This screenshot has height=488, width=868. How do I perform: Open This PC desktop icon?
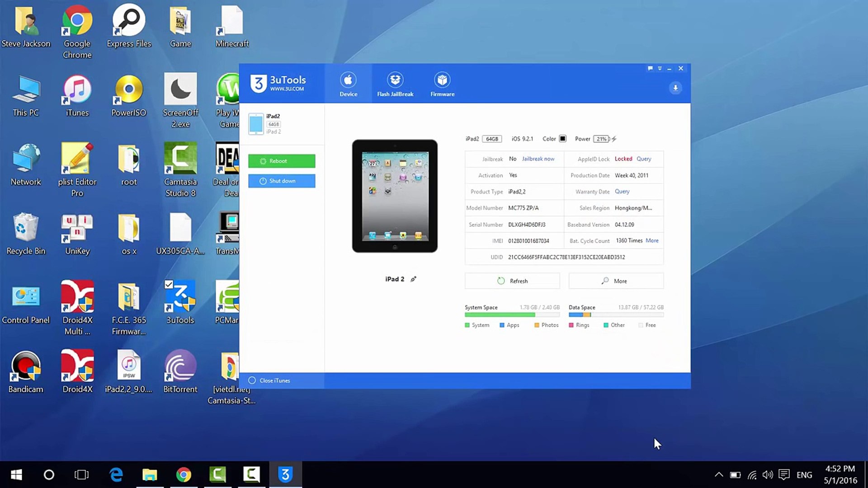click(x=26, y=96)
